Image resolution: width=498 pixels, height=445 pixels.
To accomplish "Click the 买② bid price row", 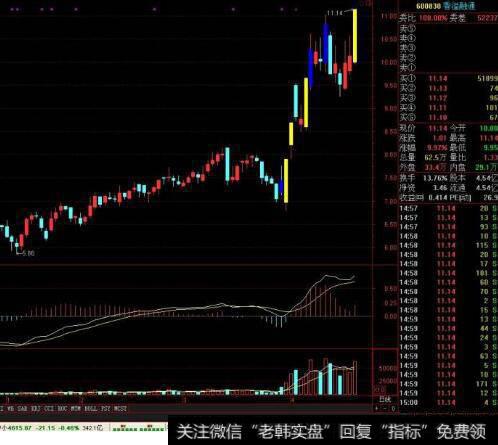I will click(448, 88).
